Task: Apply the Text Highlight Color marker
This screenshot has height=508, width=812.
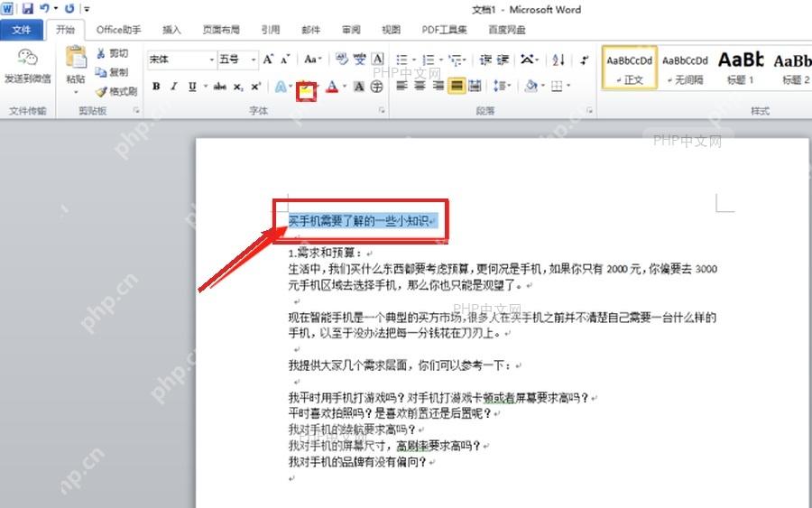Action: click(x=306, y=92)
